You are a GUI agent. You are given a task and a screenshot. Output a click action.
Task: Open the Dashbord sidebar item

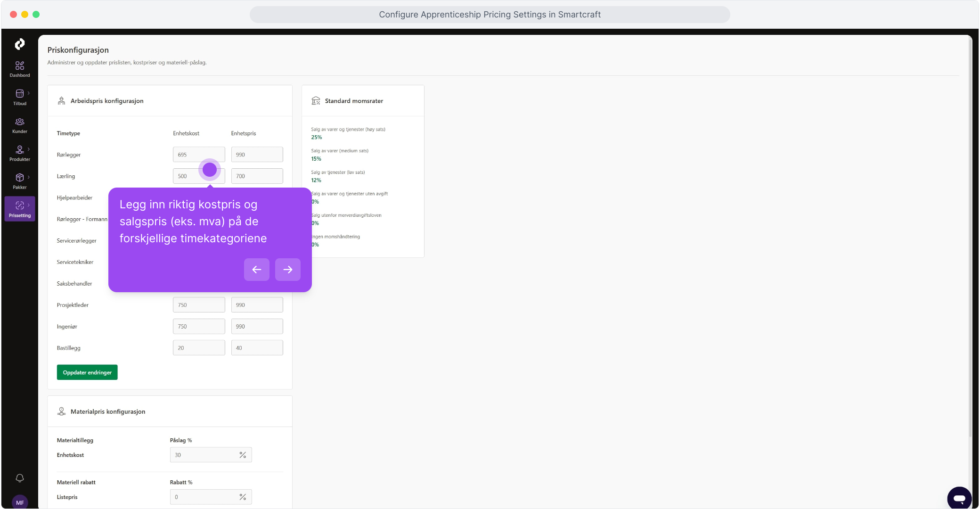pos(19,69)
